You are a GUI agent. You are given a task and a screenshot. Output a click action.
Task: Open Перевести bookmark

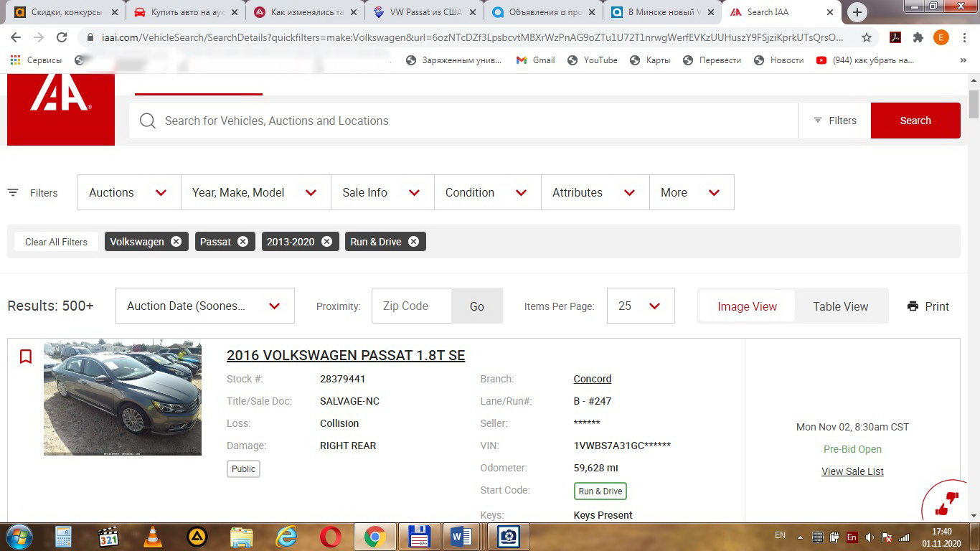click(x=712, y=60)
